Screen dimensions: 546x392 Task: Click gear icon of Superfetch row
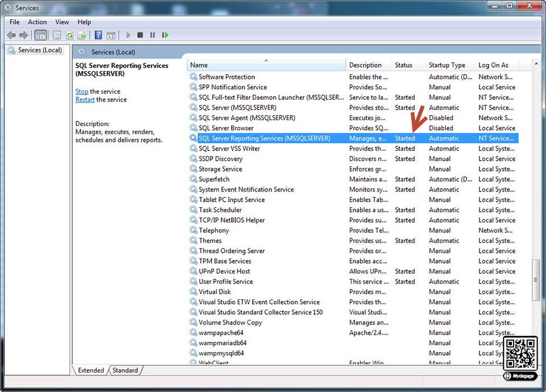193,179
